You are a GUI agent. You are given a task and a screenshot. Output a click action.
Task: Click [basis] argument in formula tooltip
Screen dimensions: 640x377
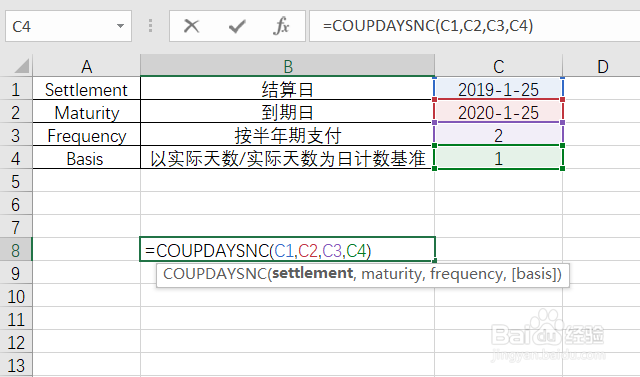coord(533,274)
